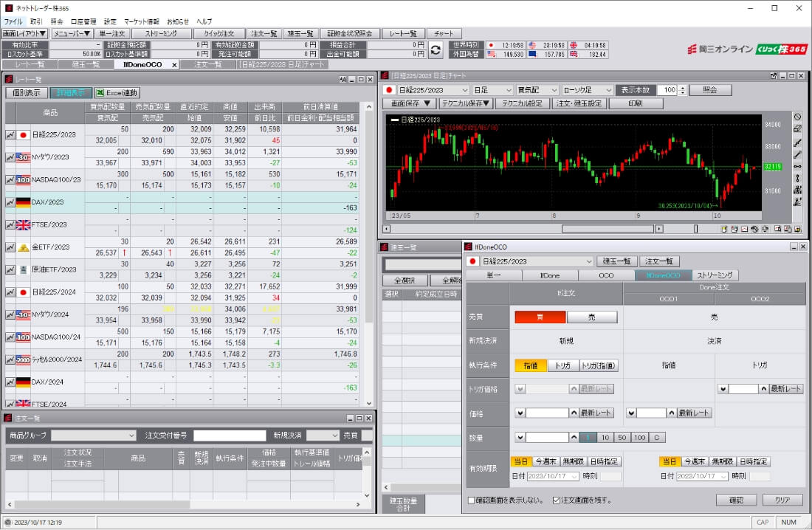Open ファイル menu
The height and width of the screenshot is (530, 812).
tap(13, 21)
